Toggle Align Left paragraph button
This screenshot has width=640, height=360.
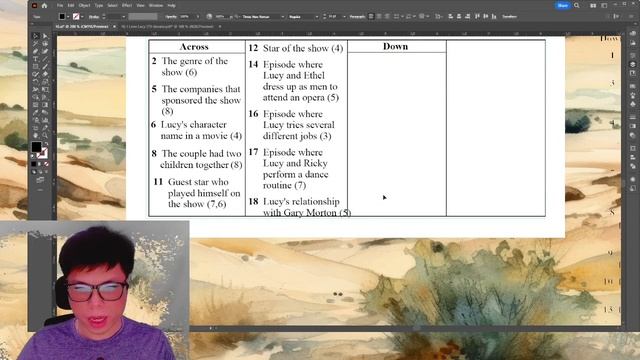(x=371, y=17)
